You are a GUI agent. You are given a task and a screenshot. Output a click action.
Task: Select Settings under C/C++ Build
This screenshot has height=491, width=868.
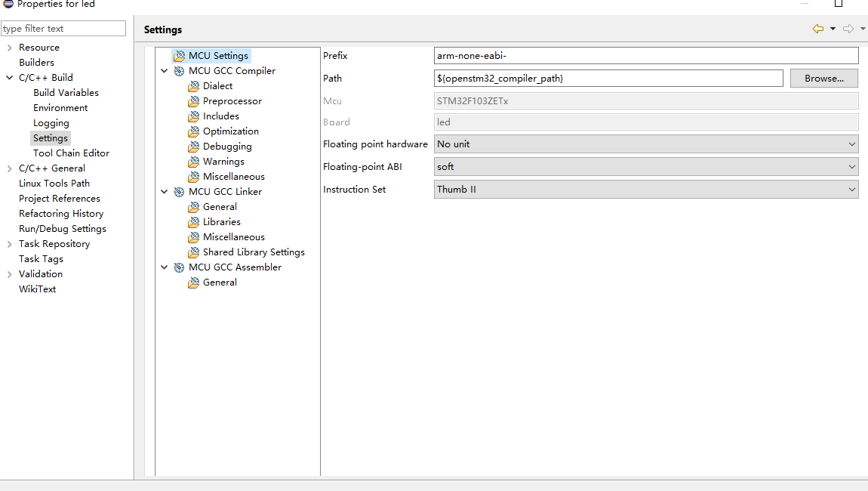click(x=51, y=138)
